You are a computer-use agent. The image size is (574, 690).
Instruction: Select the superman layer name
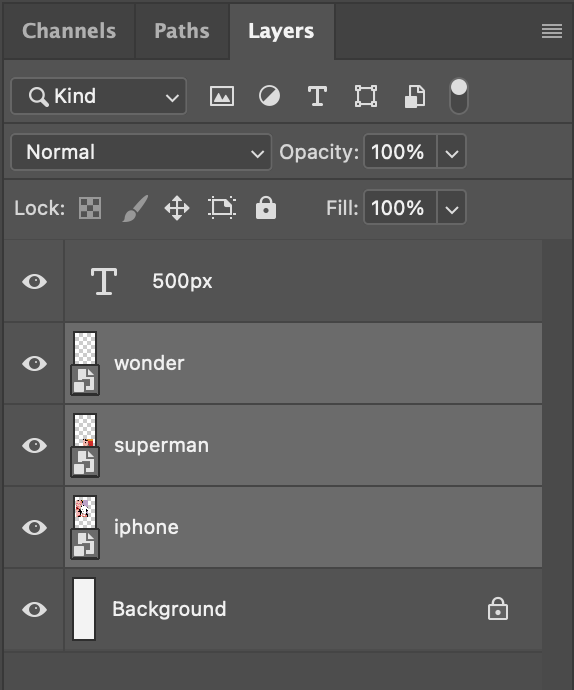[162, 445]
